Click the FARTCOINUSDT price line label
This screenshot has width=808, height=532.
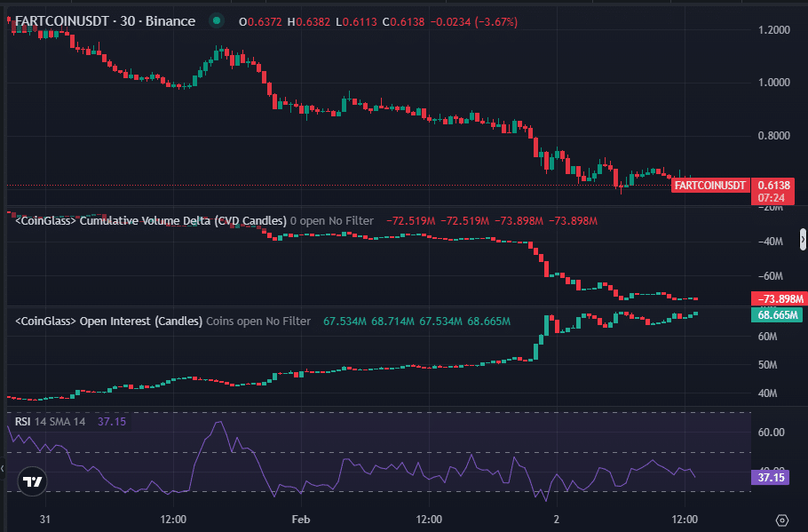tap(710, 186)
